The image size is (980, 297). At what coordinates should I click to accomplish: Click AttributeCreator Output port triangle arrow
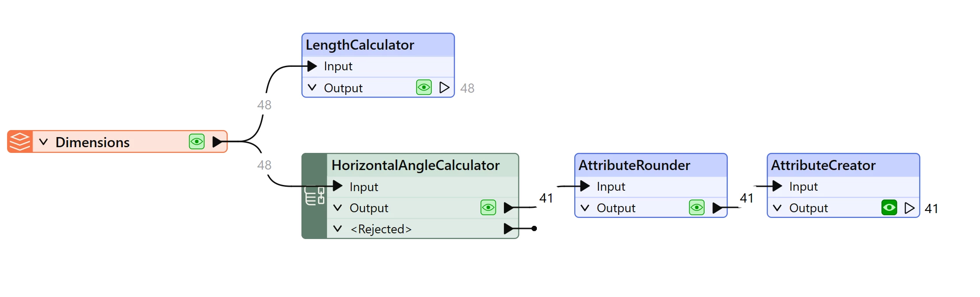(x=910, y=208)
